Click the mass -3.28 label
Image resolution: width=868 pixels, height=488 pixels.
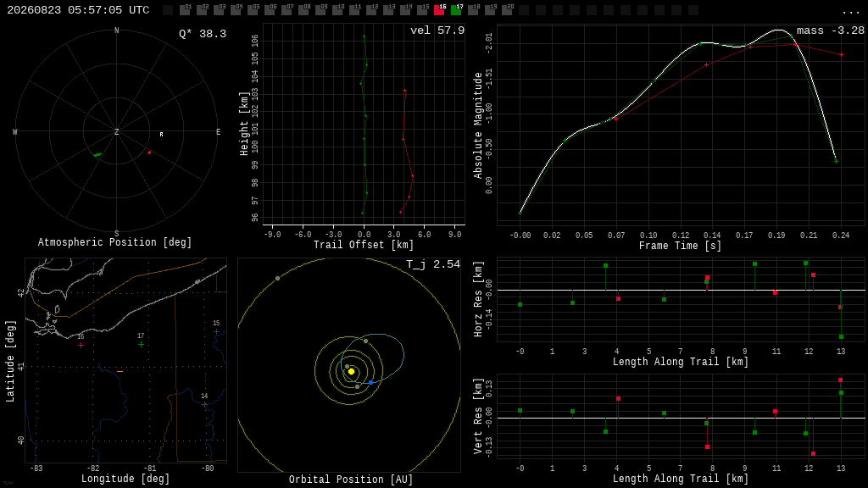831,30
